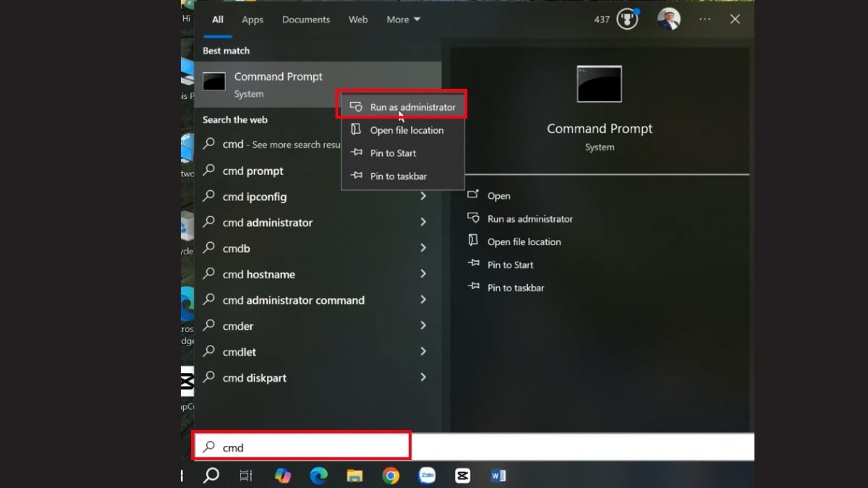Expand the cmd ipconfig suggestion arrow

tap(423, 197)
